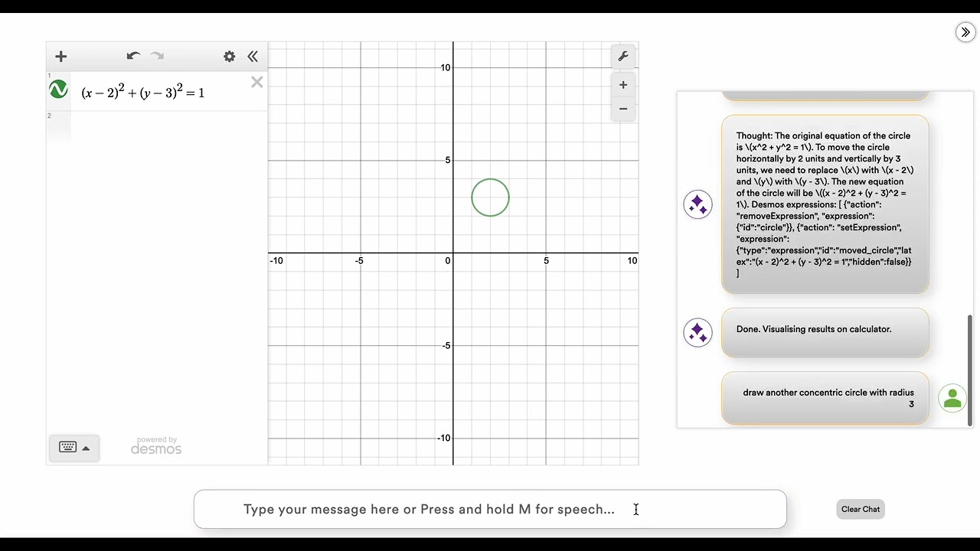The height and width of the screenshot is (551, 980).
Task: Undo the last expression change
Action: 133,56
